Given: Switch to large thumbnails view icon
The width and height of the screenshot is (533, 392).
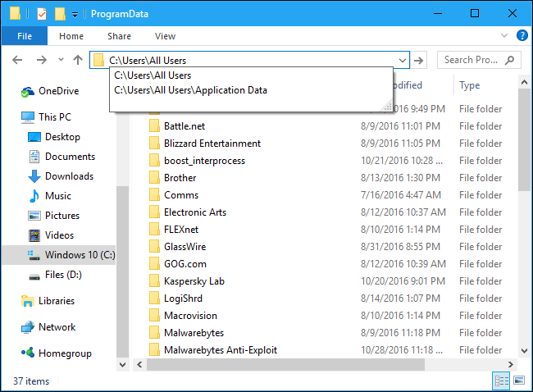Looking at the screenshot, I should (x=518, y=381).
